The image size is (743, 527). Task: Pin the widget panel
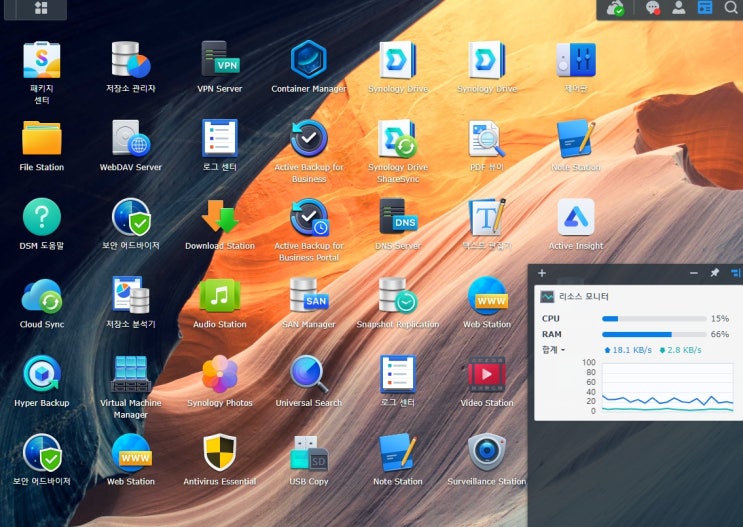point(715,273)
